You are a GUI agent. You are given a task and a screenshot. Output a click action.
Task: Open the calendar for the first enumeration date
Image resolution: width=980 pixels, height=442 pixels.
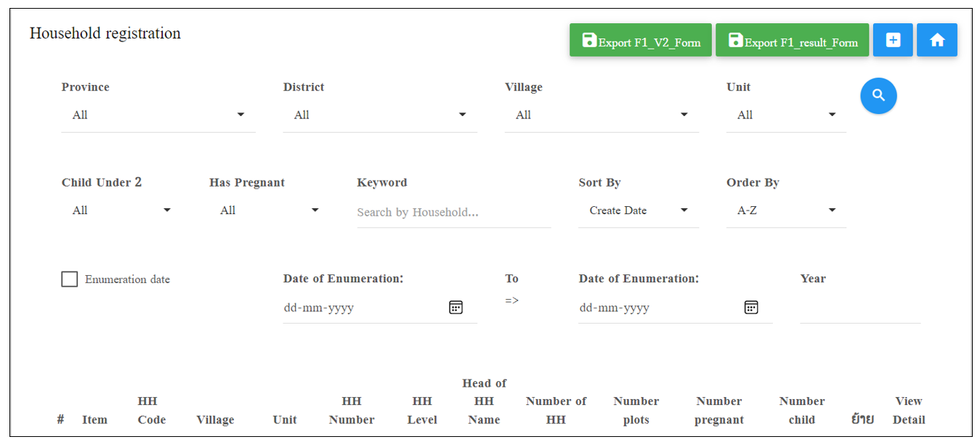click(x=455, y=307)
